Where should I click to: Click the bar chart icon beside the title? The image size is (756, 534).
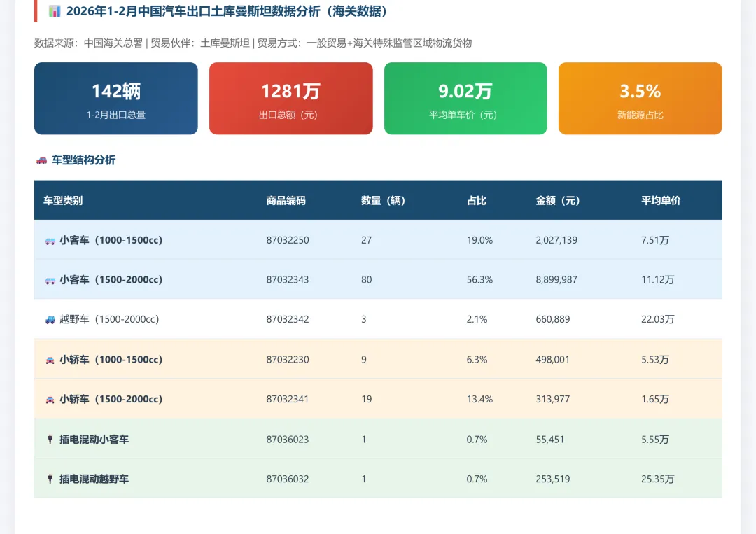click(53, 12)
